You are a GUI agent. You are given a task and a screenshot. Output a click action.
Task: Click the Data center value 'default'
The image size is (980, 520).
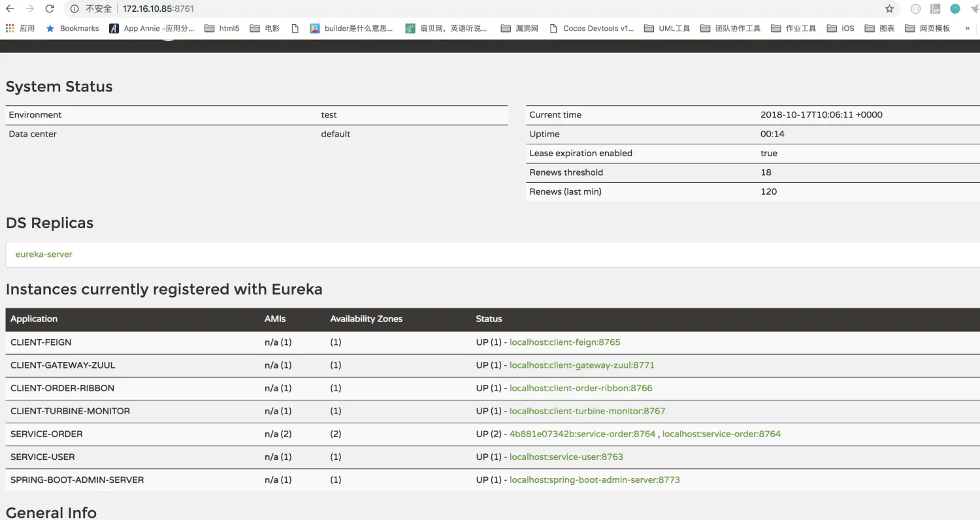click(336, 134)
